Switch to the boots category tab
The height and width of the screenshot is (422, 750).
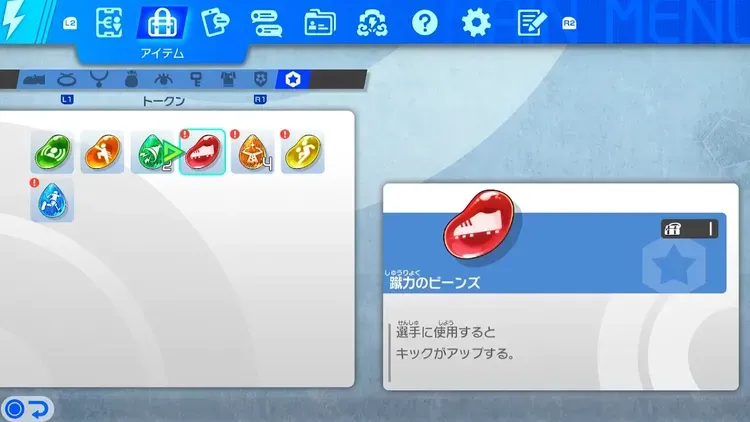[x=33, y=79]
